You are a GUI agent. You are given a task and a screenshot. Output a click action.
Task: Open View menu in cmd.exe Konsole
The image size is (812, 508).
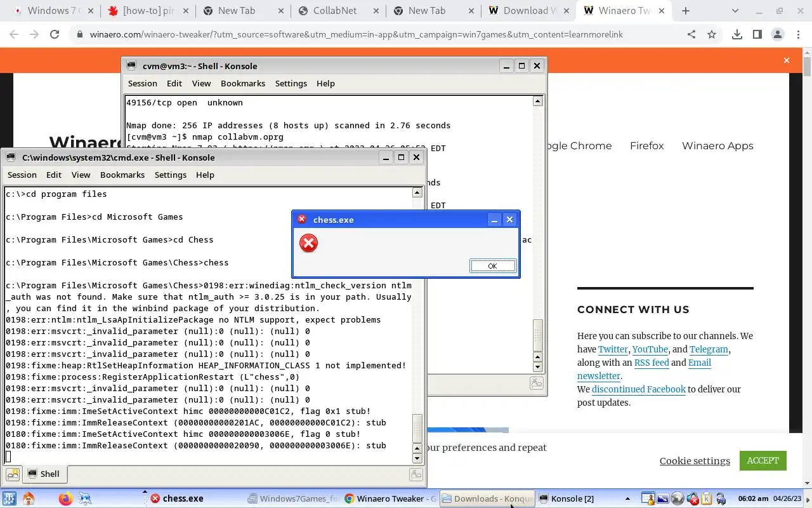pos(81,175)
